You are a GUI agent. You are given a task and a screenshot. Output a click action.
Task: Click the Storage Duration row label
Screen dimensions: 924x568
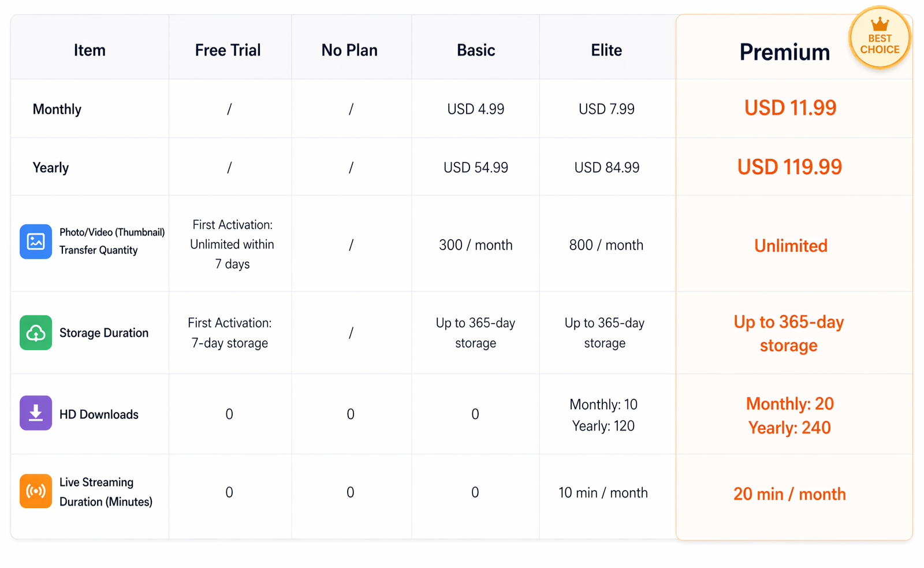tap(104, 333)
